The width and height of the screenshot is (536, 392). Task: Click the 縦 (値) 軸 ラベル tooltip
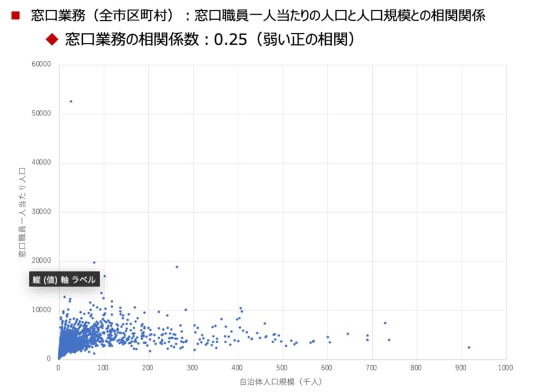64,280
